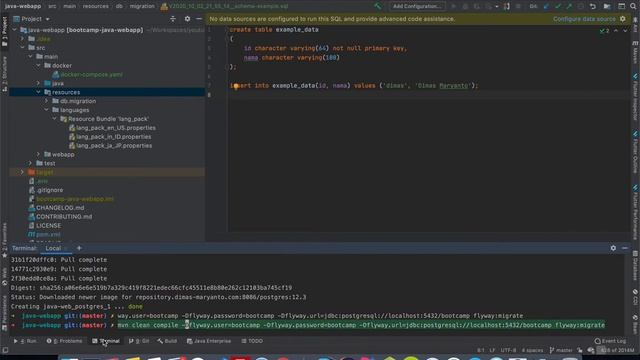Viewport: 640px width, 360px height.
Task: Click the Git update project arrow icon
Action: [547, 7]
